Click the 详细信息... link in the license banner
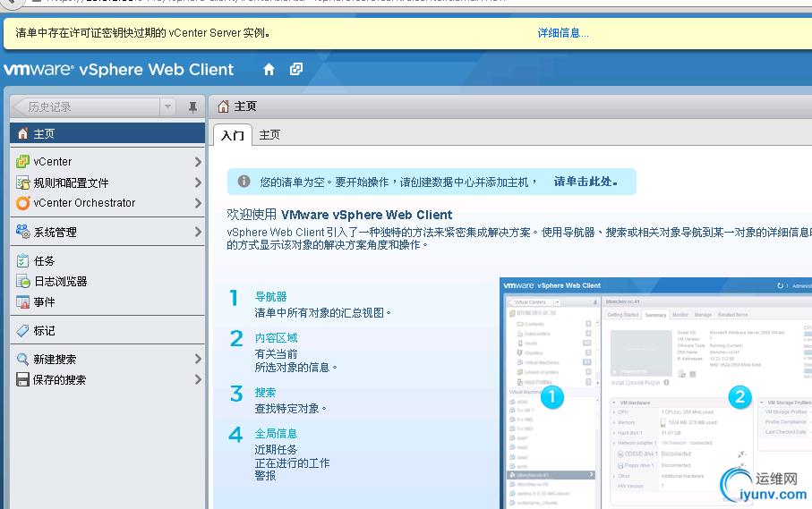Screen dimensions: 812x509 point(563,33)
